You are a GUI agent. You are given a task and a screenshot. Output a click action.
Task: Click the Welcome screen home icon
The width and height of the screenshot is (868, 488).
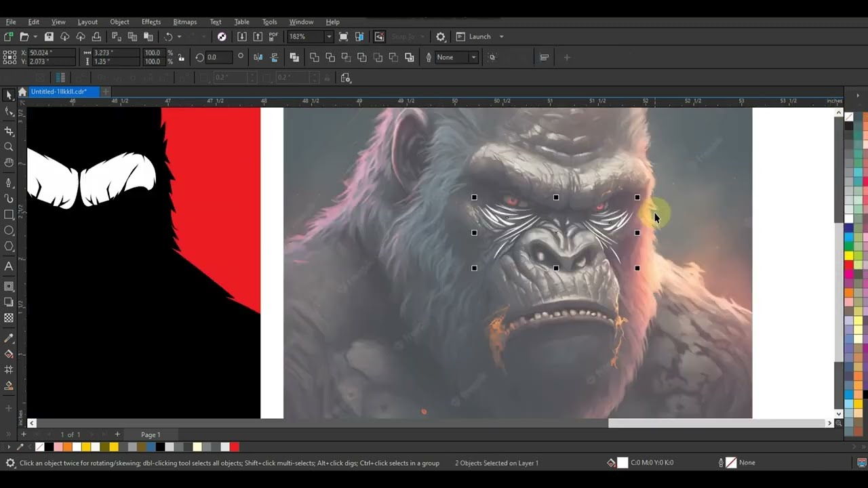[22, 91]
